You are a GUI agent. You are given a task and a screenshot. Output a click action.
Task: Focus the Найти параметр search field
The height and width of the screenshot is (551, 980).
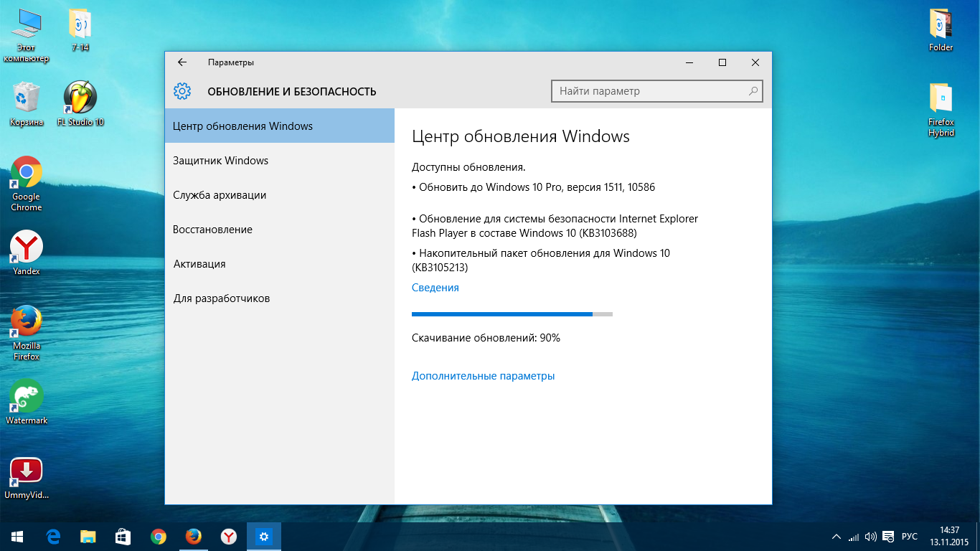tap(656, 91)
